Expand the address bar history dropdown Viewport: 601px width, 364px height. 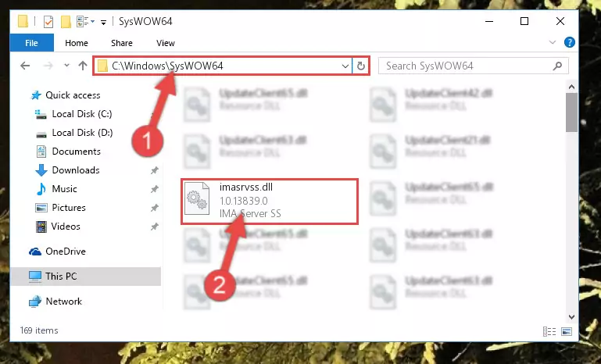click(x=345, y=66)
